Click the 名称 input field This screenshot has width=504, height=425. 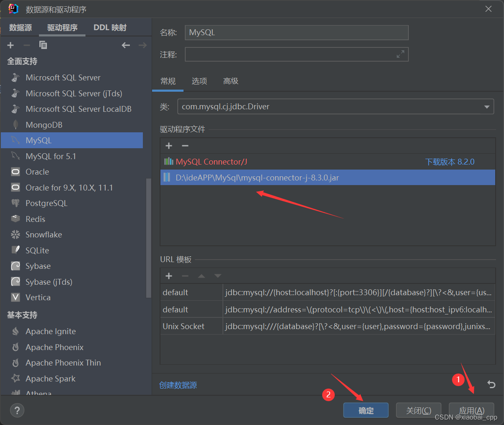click(x=297, y=33)
